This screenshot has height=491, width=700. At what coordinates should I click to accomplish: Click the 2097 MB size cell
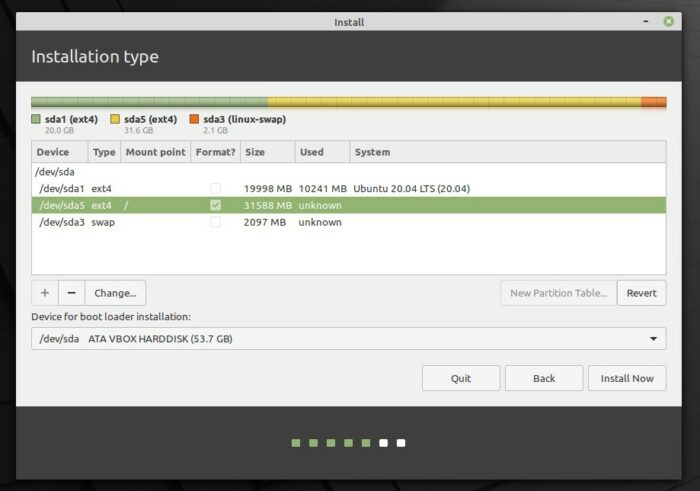[265, 222]
